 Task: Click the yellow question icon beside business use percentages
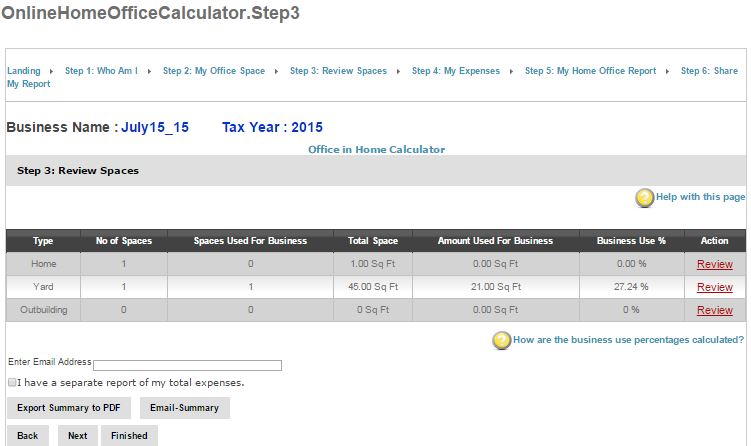coord(501,341)
